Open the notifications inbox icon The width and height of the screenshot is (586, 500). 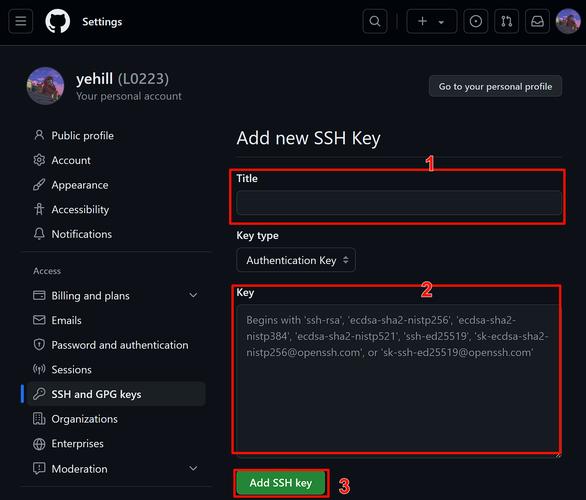(537, 21)
